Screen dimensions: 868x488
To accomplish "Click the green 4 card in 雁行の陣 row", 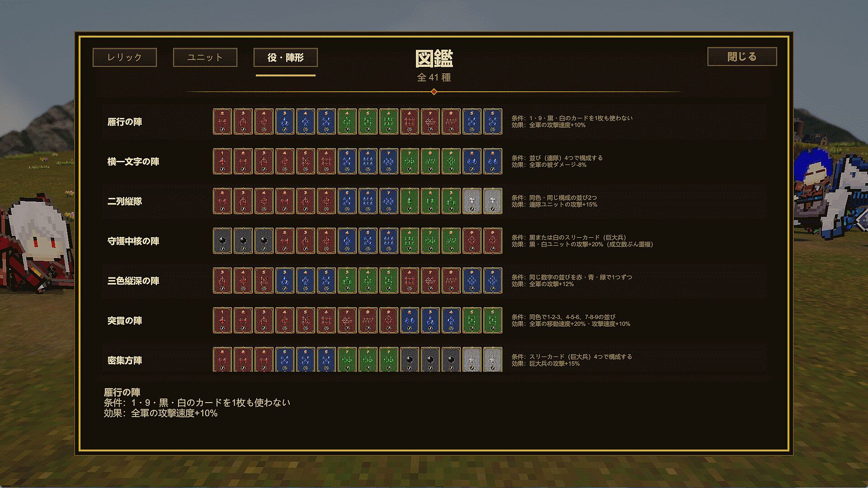I will click(347, 122).
